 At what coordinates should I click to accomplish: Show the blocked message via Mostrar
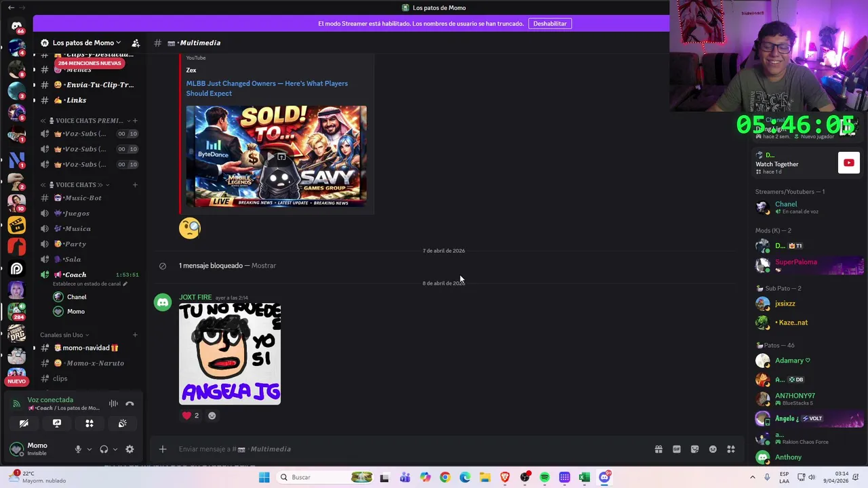pos(264,266)
